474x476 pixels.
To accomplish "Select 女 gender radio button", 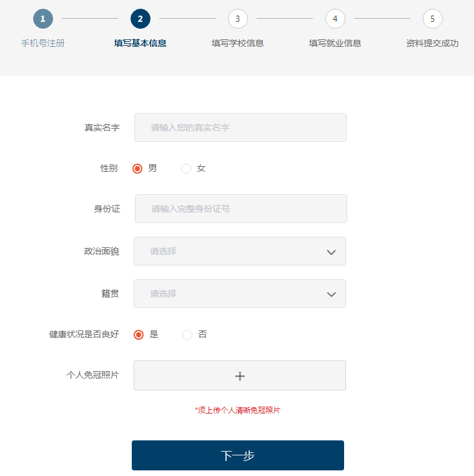I will pyautogui.click(x=186, y=169).
